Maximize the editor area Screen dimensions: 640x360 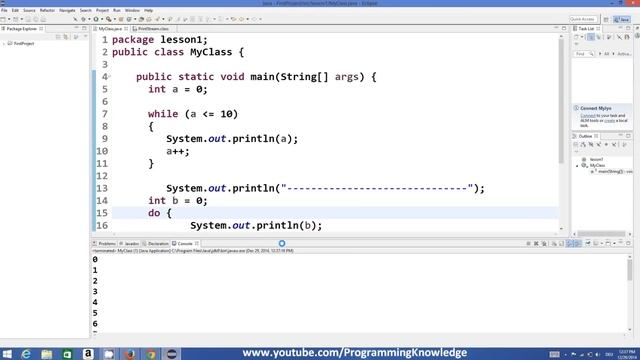(564, 29)
